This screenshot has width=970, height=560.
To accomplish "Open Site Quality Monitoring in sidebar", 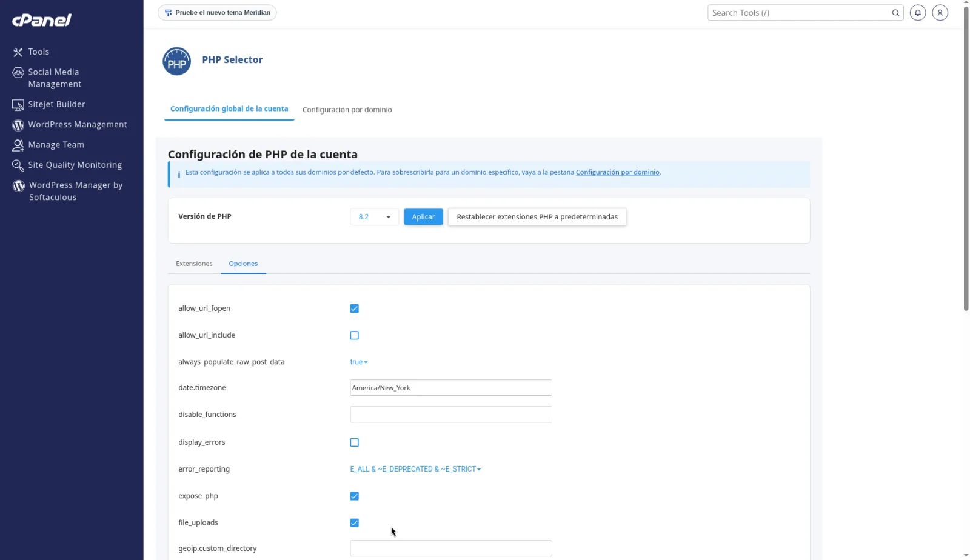I will coord(75,165).
